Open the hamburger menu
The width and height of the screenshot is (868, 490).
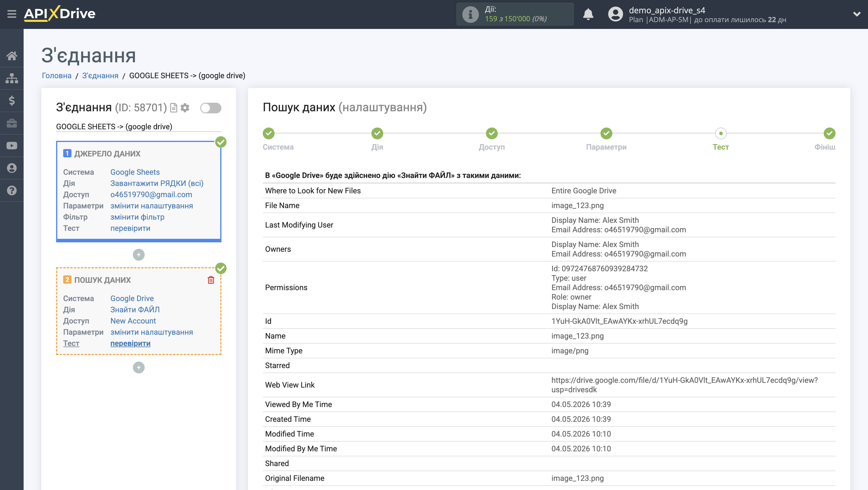(x=12, y=14)
